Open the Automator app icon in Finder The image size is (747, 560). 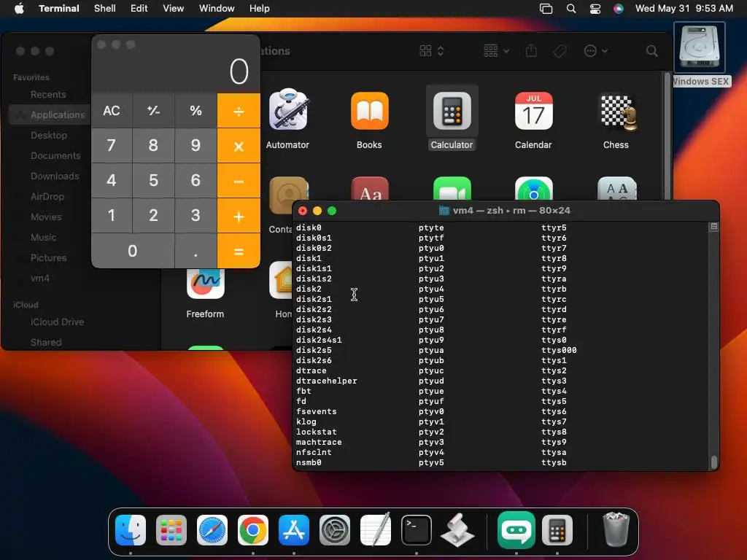pos(288,110)
